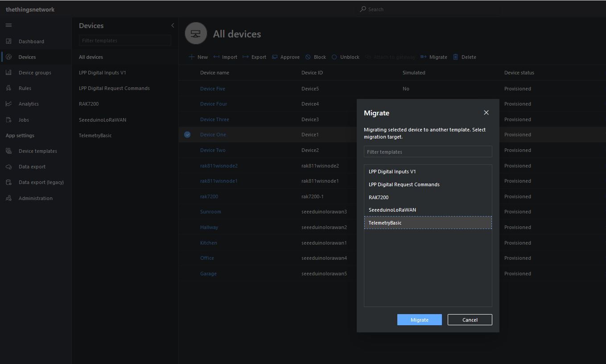Screen dimensions: 606x364
Task: Open Device templates settings
Action: 37,151
